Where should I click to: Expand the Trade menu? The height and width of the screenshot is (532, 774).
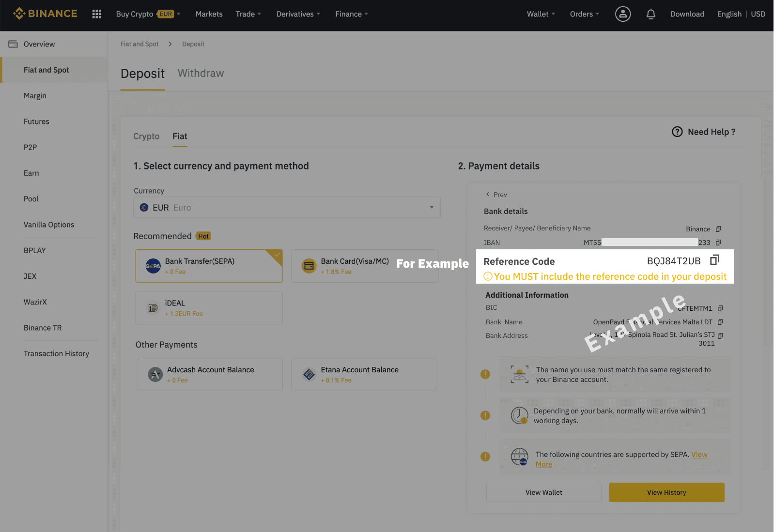pyautogui.click(x=248, y=14)
